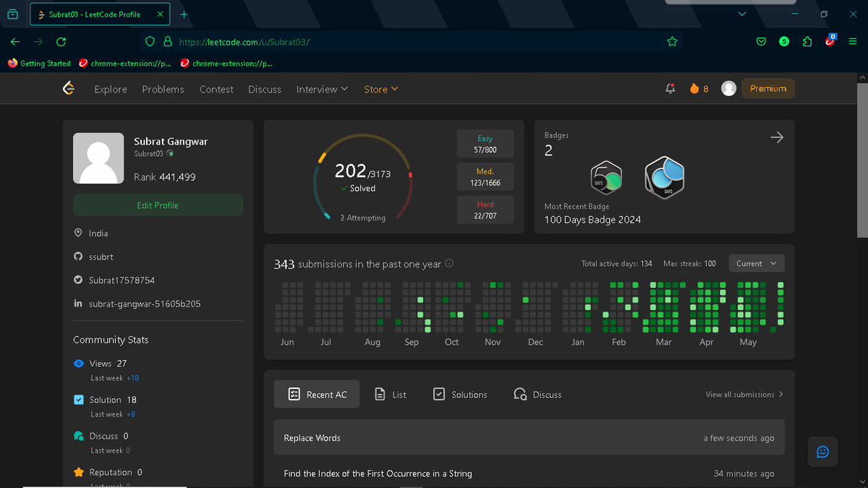Click the GitHub icon beside ssubrt

point(78,257)
